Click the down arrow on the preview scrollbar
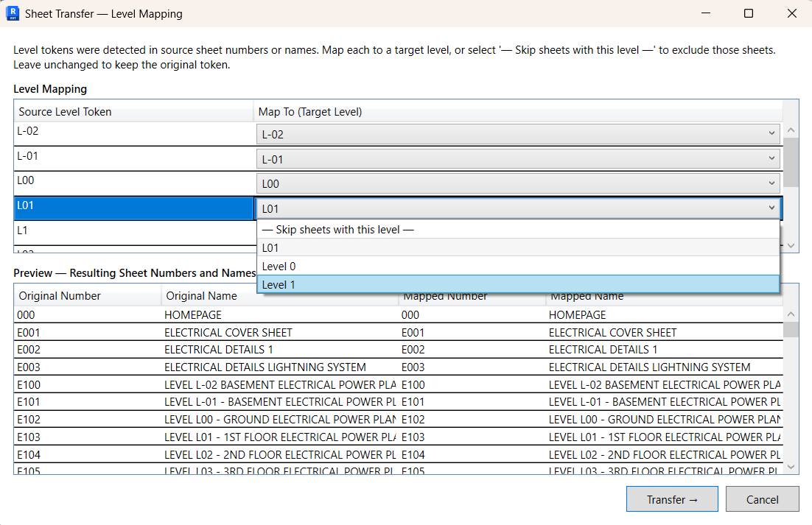 (791, 467)
